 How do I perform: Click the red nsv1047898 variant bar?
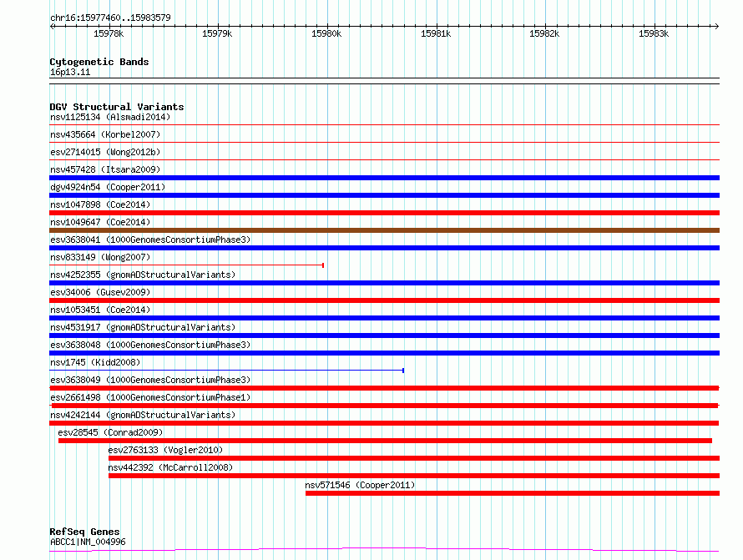pos(384,213)
